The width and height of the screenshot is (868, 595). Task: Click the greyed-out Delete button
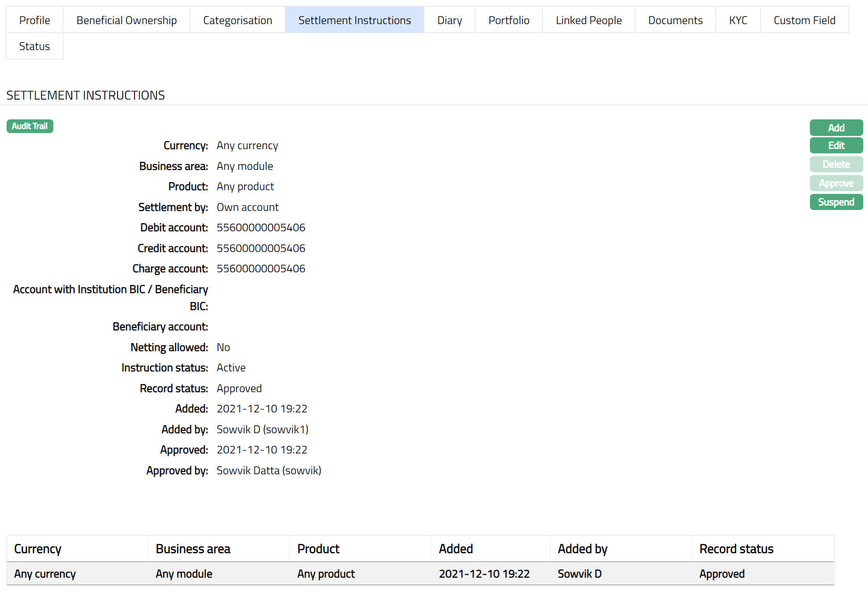(836, 164)
